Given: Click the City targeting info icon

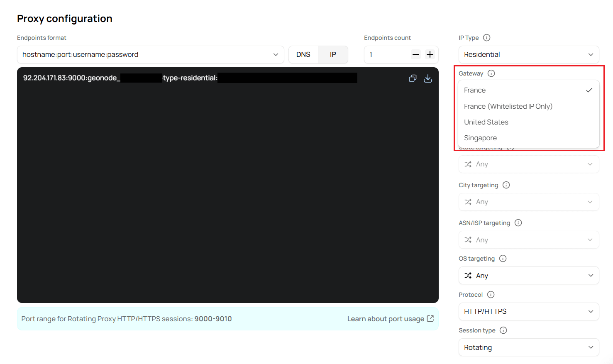Looking at the screenshot, I should pos(506,185).
